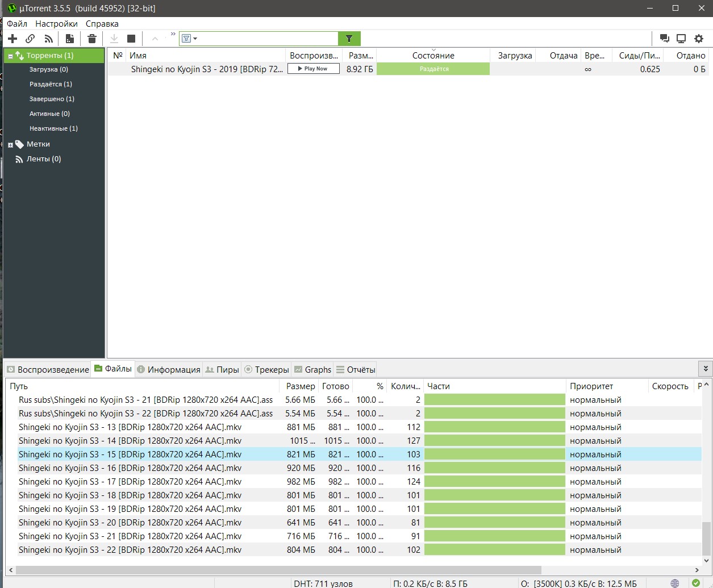Viewport: 713px width, 588px height.
Task: Switch to Отчёты tab
Action: [x=356, y=369]
